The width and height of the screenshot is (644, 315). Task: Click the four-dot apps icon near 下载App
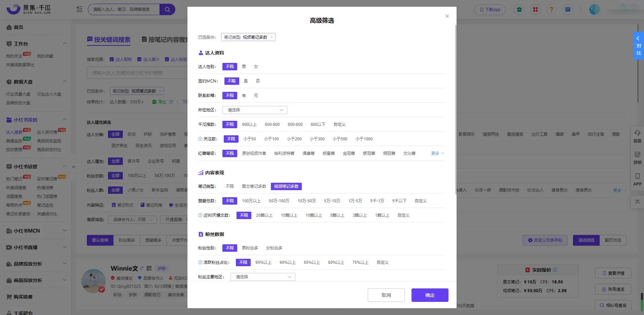pyautogui.click(x=535, y=9)
